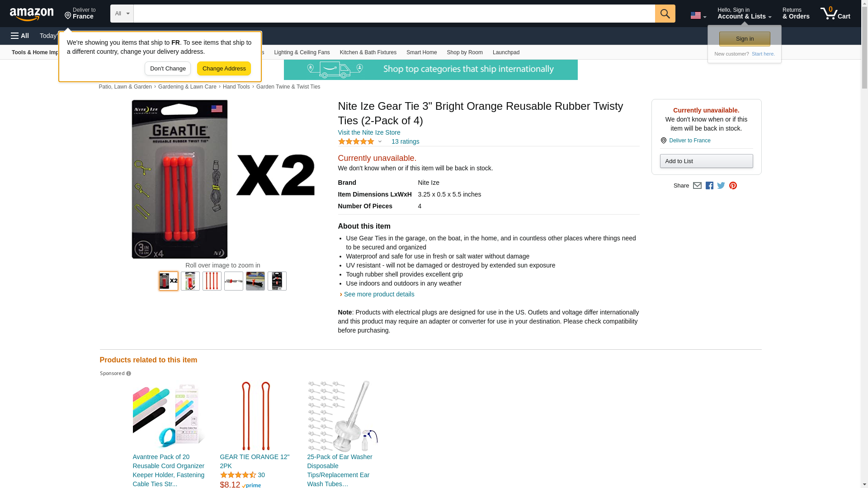The height and width of the screenshot is (488, 868).
Task: Click the Add to List button
Action: pyautogui.click(x=706, y=161)
